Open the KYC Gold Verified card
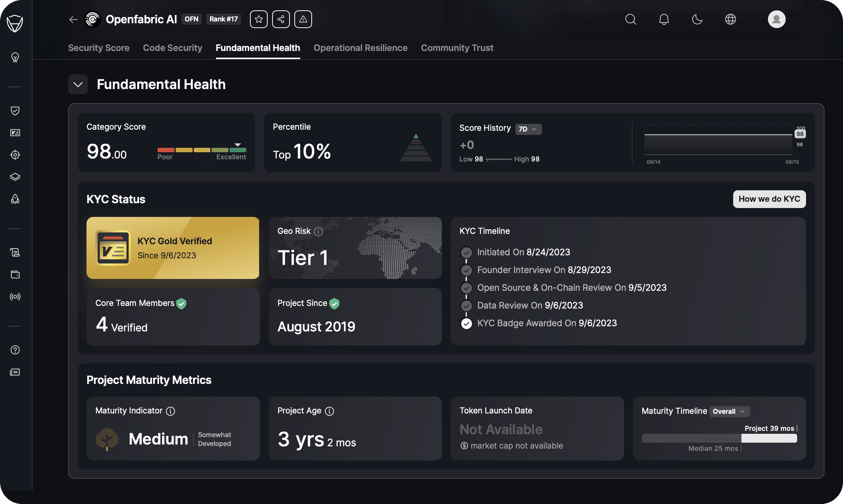843x504 pixels. 173,248
